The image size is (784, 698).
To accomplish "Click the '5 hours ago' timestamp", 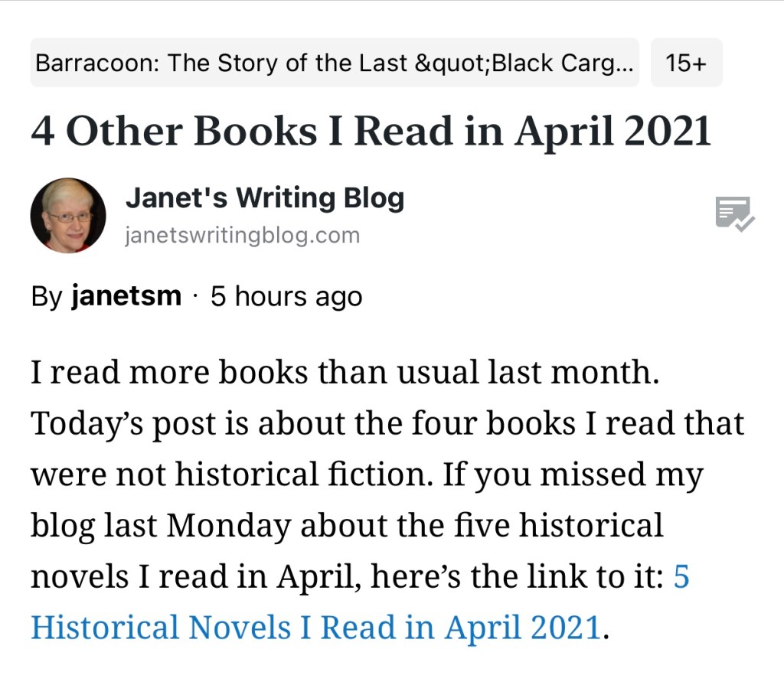I will (286, 296).
